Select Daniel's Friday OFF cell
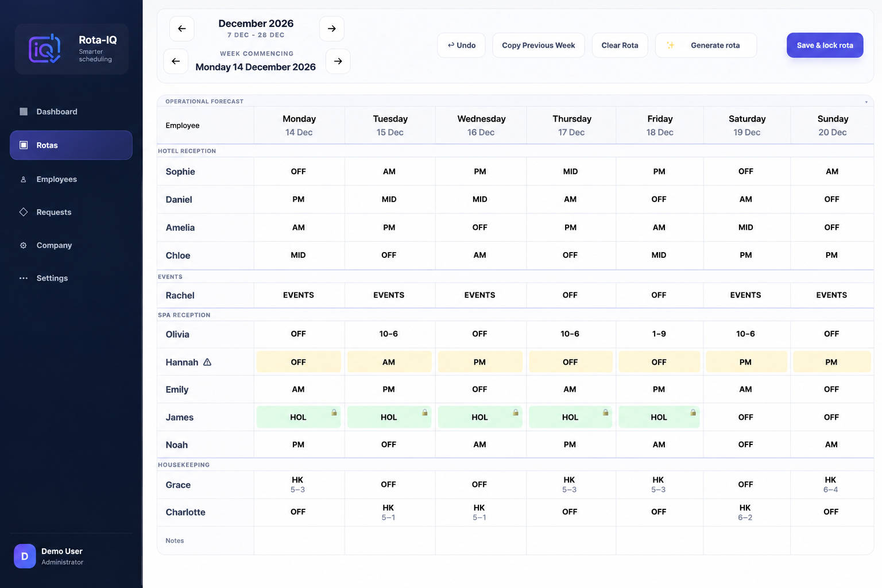 [x=659, y=199]
